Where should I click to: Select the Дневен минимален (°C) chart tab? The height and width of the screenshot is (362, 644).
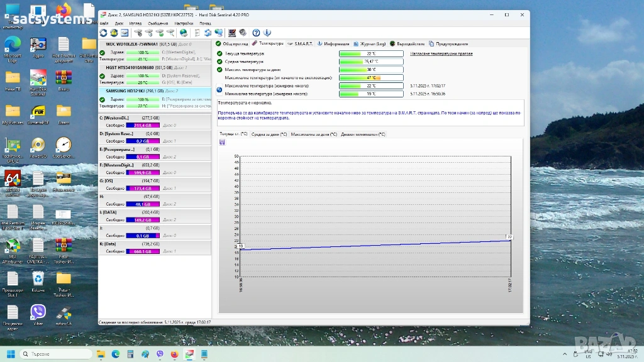coord(362,134)
